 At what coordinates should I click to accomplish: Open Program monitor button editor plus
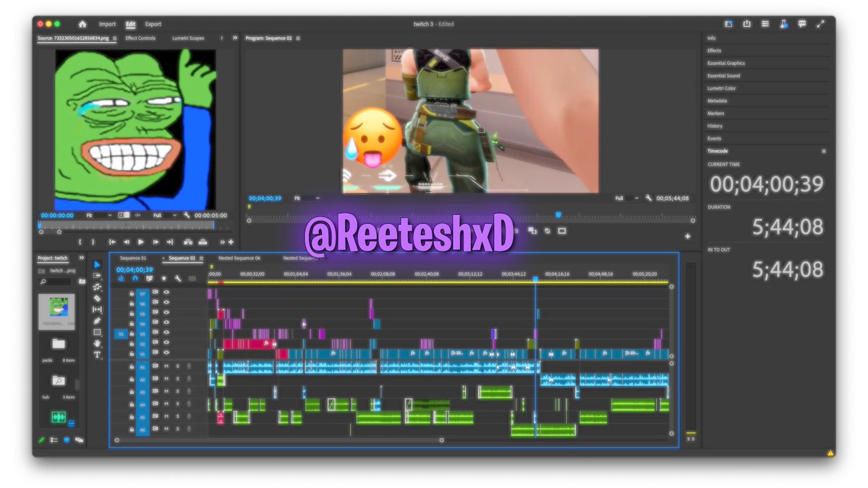click(x=687, y=236)
